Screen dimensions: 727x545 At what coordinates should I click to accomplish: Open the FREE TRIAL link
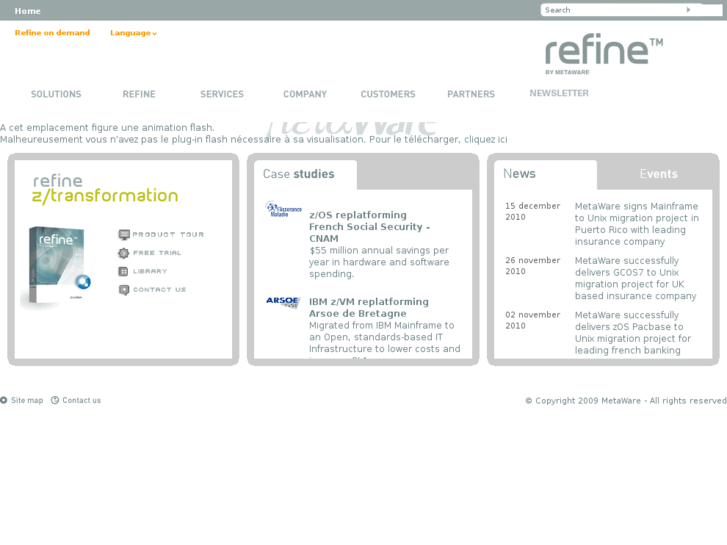[x=157, y=253]
